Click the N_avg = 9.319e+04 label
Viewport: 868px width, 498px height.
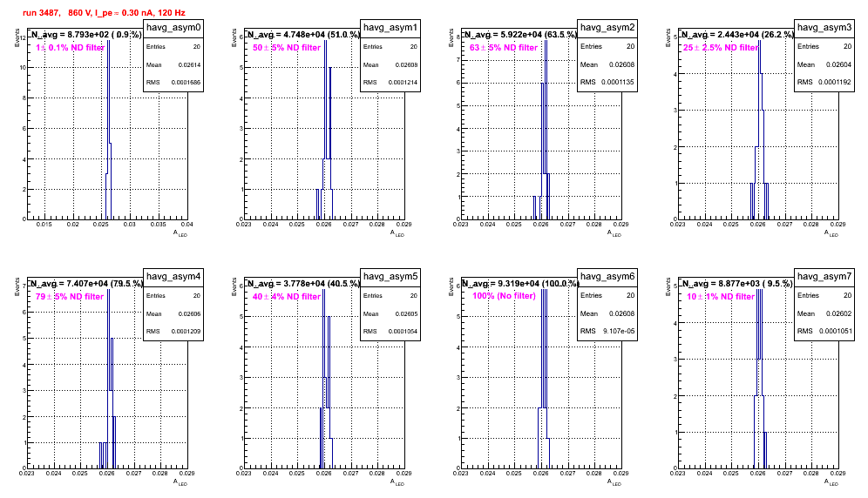[520, 284]
